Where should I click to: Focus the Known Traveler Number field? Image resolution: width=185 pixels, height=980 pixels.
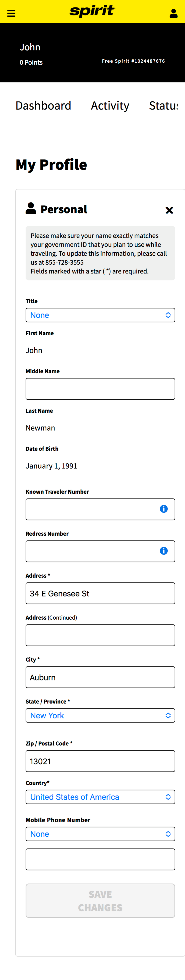pos(91,509)
